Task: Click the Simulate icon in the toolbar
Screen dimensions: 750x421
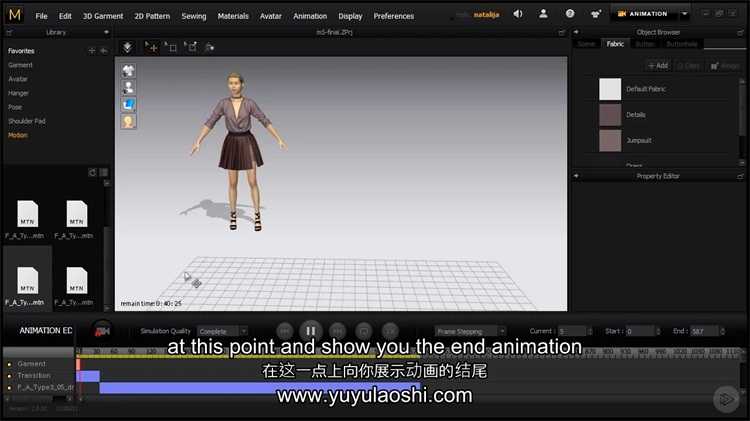Action: (x=127, y=47)
